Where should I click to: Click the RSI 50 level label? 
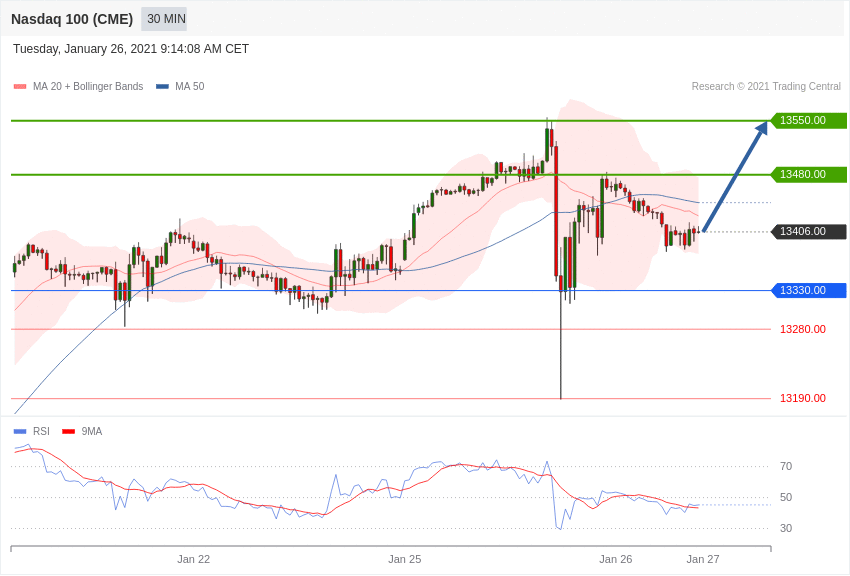click(x=786, y=497)
